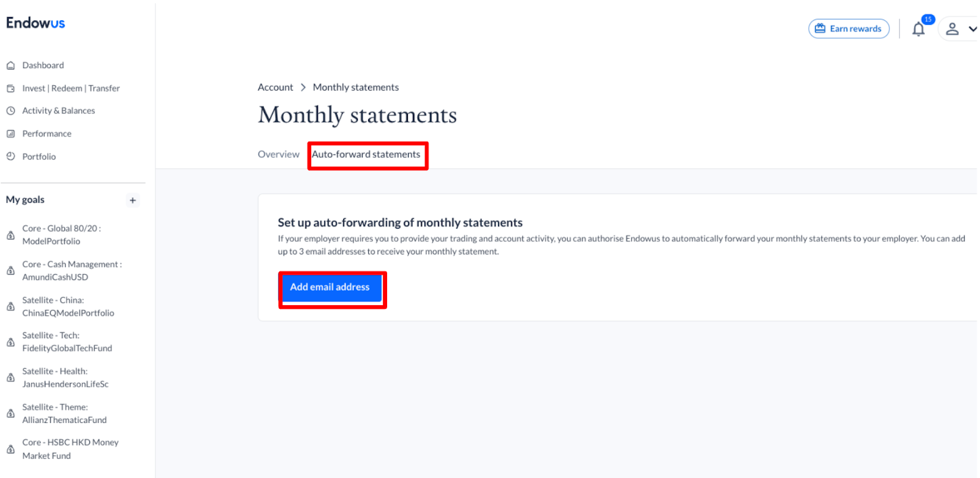The height and width of the screenshot is (478, 980).
Task: Open Core - HSBC HKD Money Market Fund
Action: pyautogui.click(x=70, y=449)
